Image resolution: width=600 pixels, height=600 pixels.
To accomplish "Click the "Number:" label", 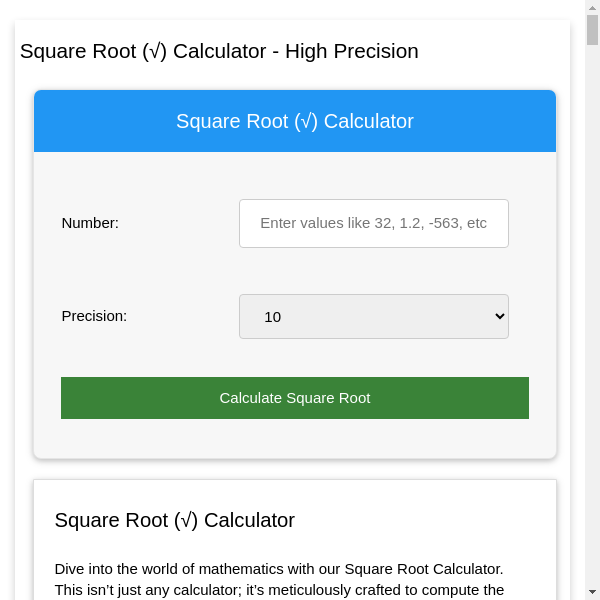I will [x=90, y=223].
